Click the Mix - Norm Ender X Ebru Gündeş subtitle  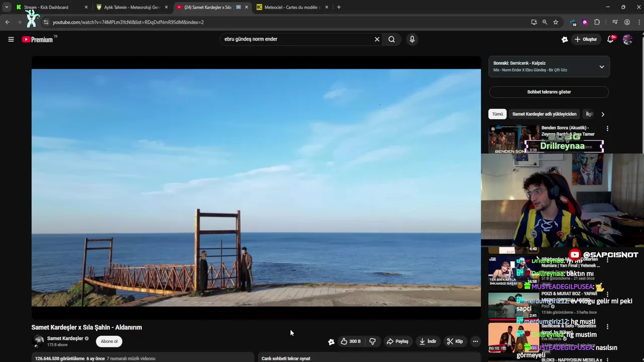click(x=530, y=70)
